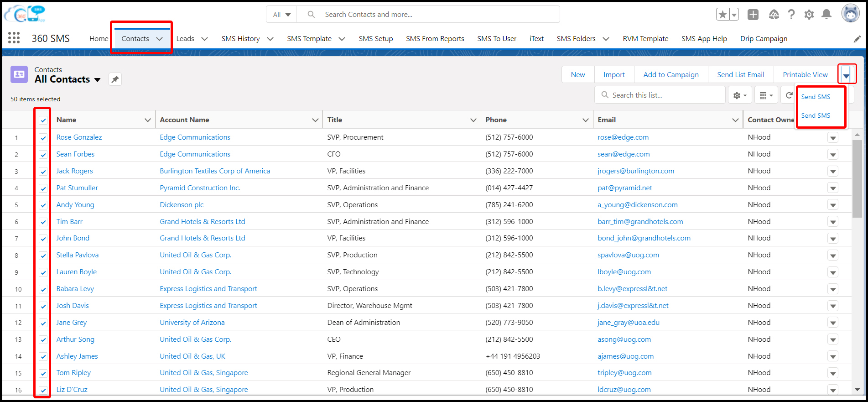The image size is (868, 402).
Task: Open the Drip Campaign tab
Action: pos(764,39)
